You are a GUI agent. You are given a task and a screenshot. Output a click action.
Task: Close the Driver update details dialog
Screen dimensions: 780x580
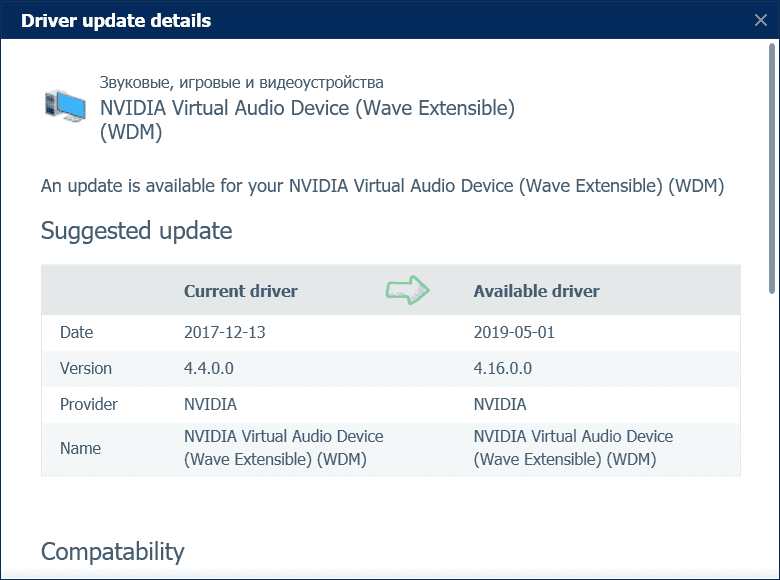[760, 20]
